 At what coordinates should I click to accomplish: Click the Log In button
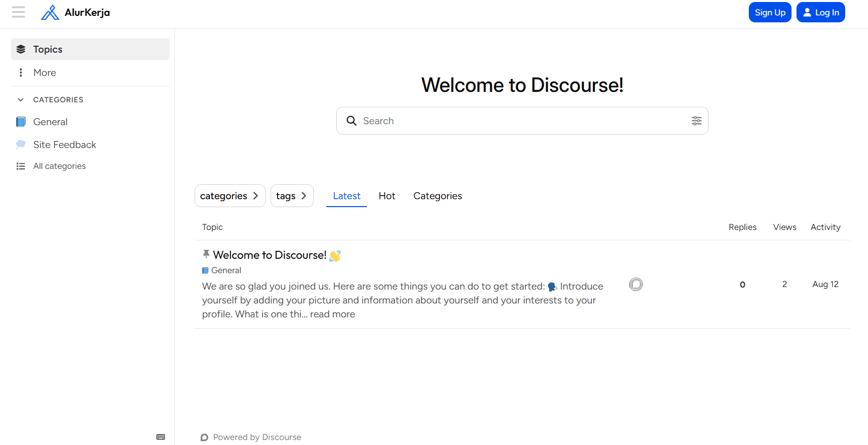pyautogui.click(x=820, y=12)
